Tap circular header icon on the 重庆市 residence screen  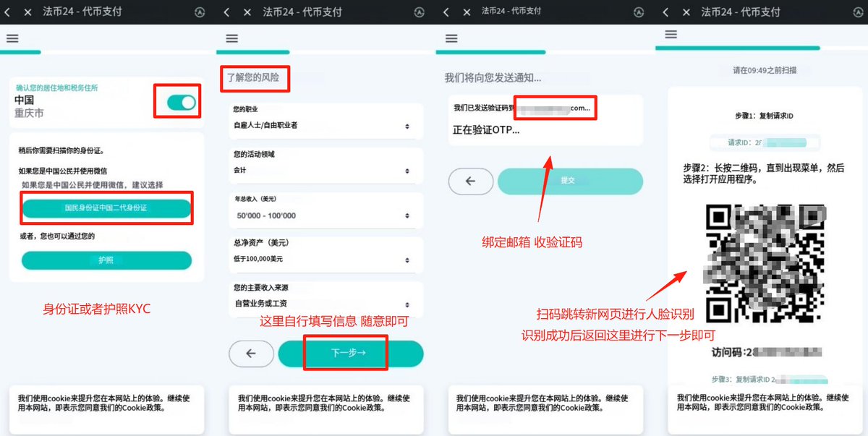(x=200, y=12)
